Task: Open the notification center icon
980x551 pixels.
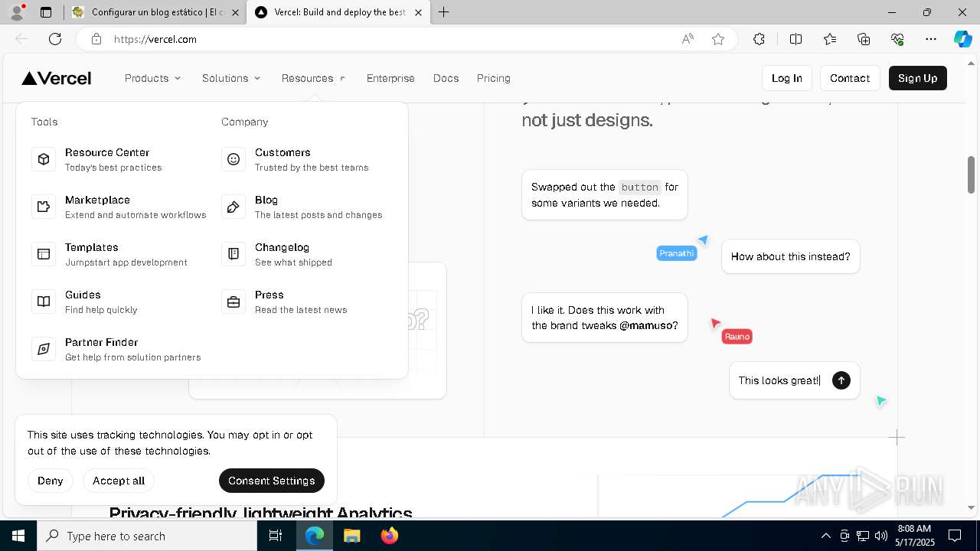Action: 955,536
